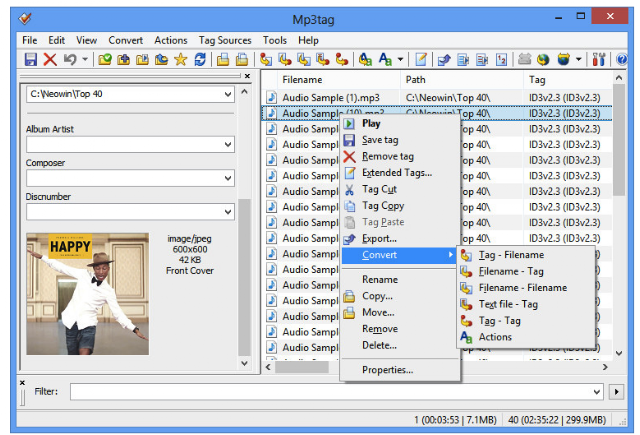Viewport: 640px width, 435px height.
Task: Open the Auto-numbering wizard toolbar icon
Action: [502, 60]
